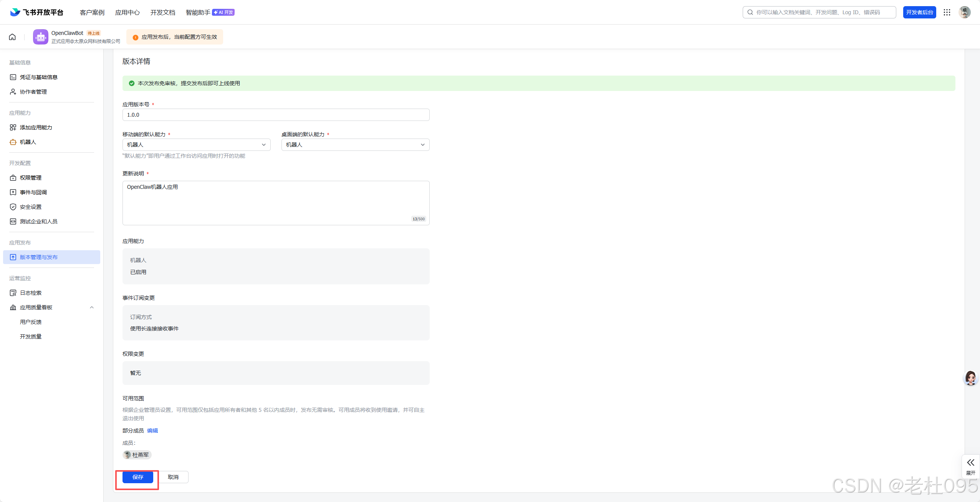The height and width of the screenshot is (502, 980).
Task: Open the Robot sidebar item
Action: tap(28, 142)
